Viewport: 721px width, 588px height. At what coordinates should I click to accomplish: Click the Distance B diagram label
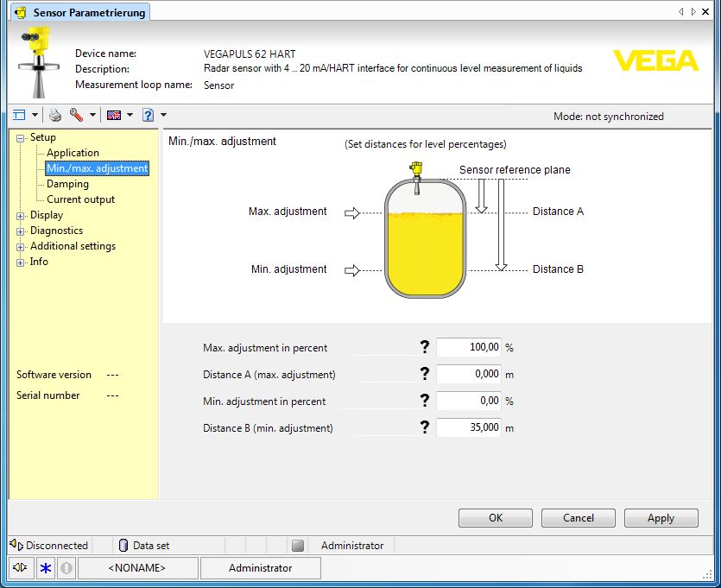pyautogui.click(x=558, y=269)
